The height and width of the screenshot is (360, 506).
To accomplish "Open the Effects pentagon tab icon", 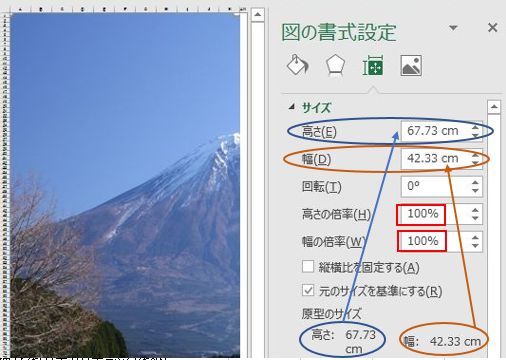I will (x=335, y=65).
